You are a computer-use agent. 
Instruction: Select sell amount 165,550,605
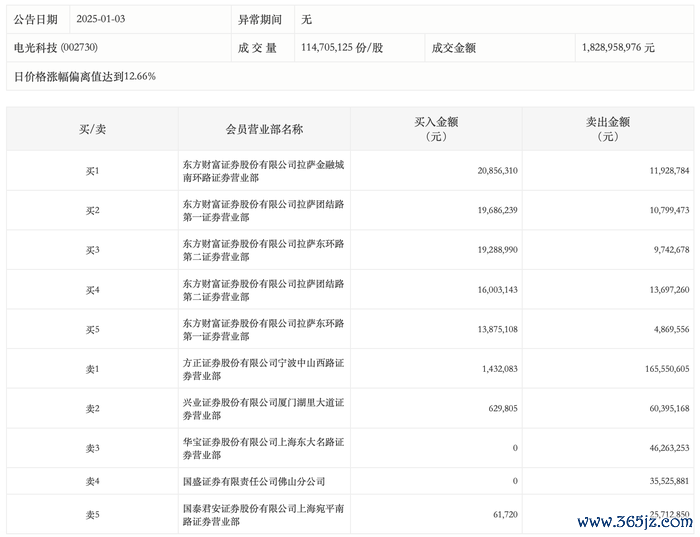(667, 369)
